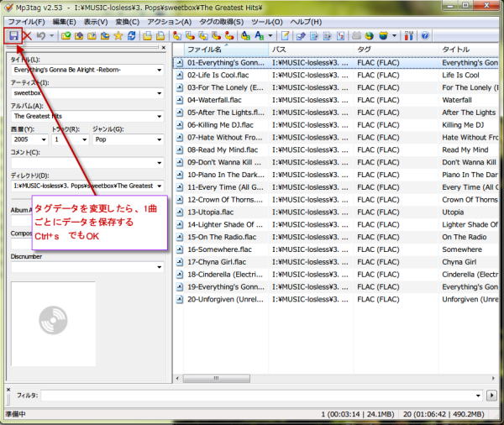Viewport: 504px width, 425px height.
Task: Click the blue question mark Help icon
Action: pos(425,36)
